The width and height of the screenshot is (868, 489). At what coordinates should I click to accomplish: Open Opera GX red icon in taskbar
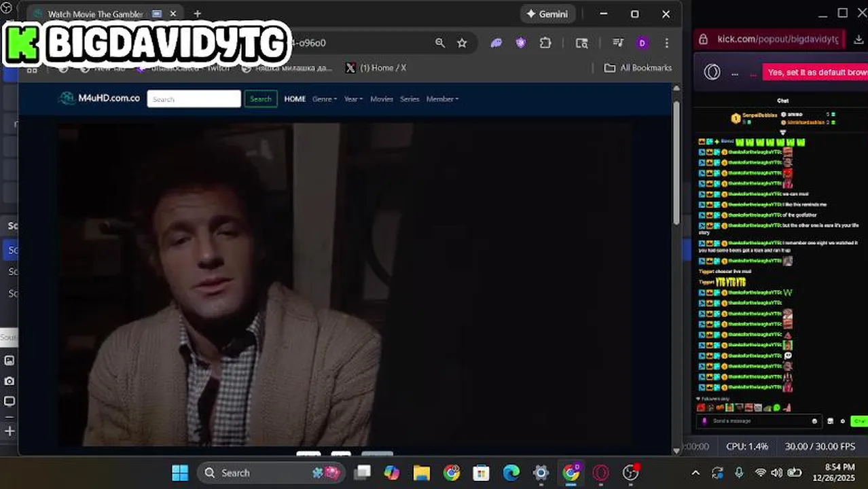point(600,473)
